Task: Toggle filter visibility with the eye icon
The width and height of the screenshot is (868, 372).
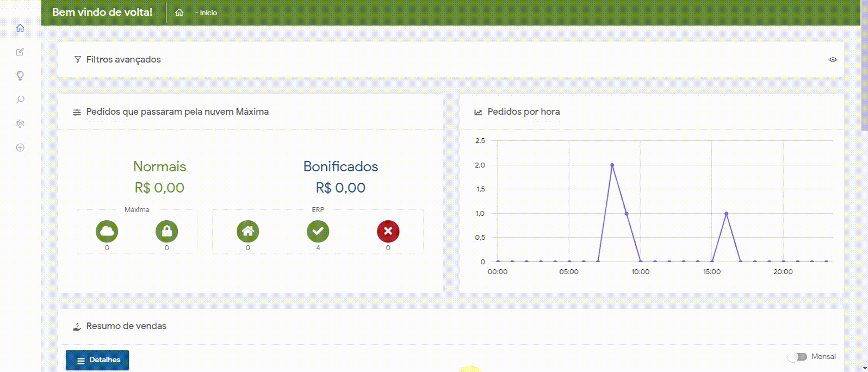Action: point(833,60)
